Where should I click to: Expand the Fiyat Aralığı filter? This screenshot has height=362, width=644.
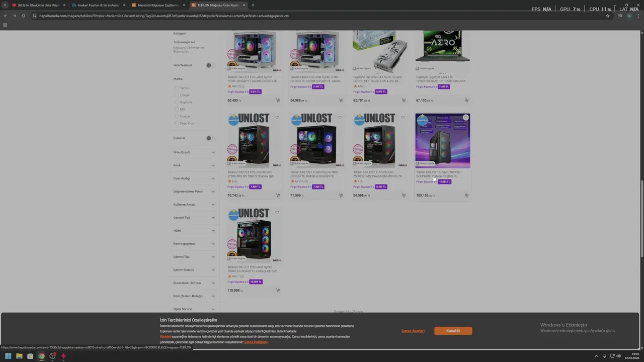pyautogui.click(x=194, y=178)
